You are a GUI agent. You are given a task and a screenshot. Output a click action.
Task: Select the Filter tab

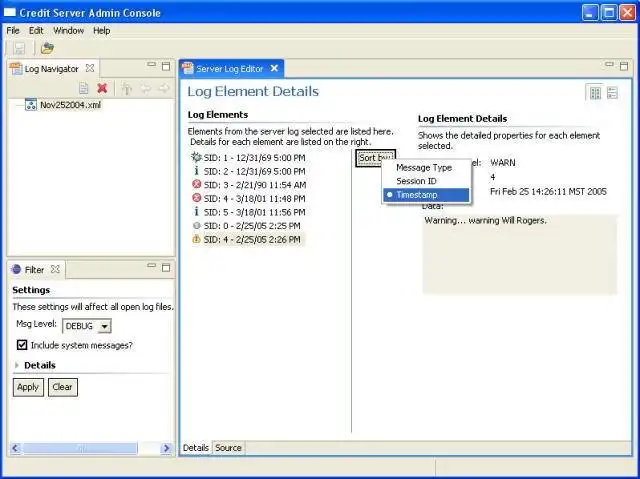click(34, 270)
